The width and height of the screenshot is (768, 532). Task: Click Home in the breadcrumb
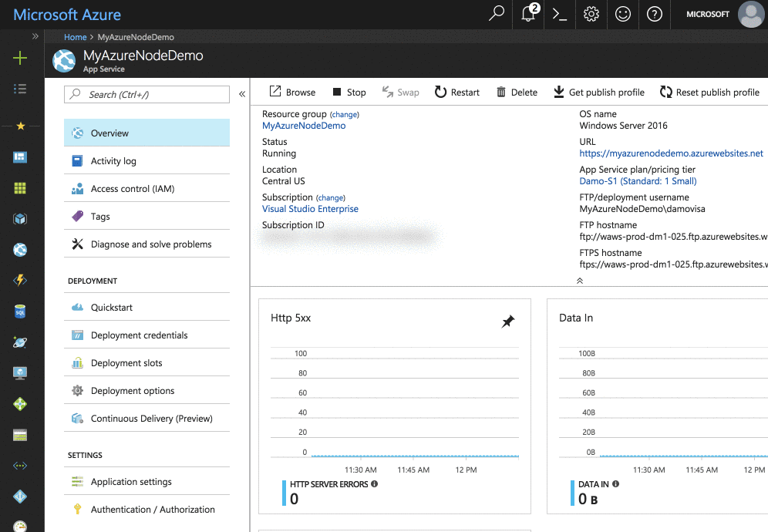[x=75, y=37]
